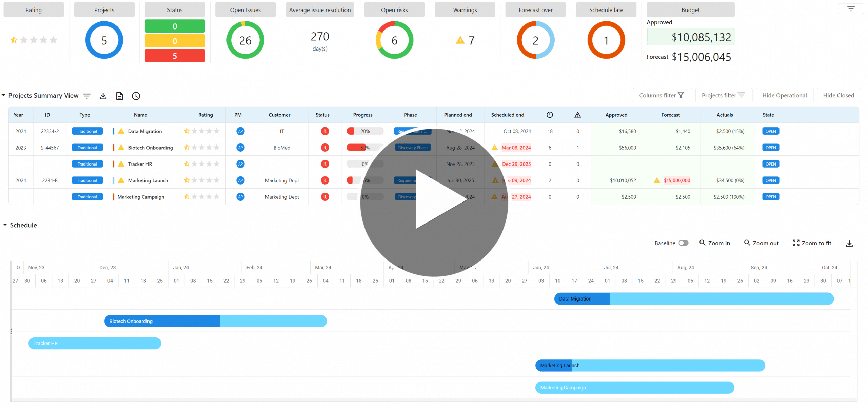This screenshot has width=868, height=405.
Task: Click the red status badge for Marketing Launch
Action: click(x=325, y=180)
